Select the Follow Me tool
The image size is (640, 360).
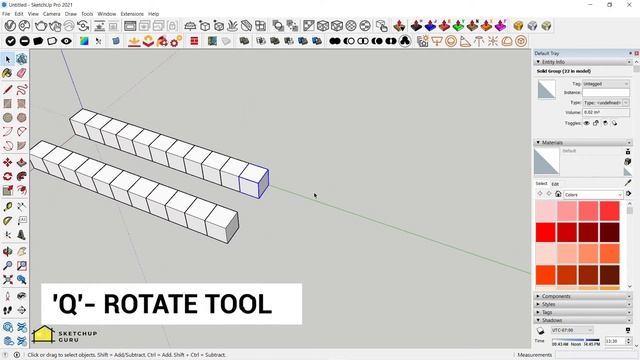pos(22,176)
